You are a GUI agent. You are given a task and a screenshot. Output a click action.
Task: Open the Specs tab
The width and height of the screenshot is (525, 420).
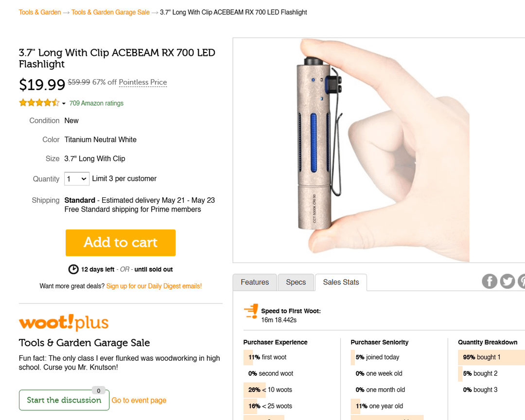tap(296, 282)
